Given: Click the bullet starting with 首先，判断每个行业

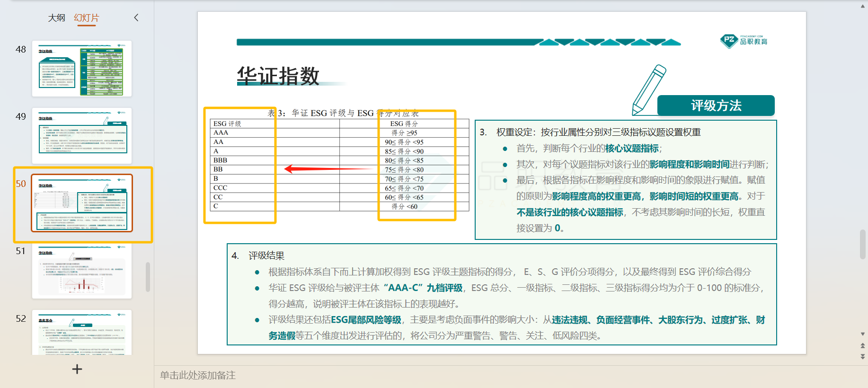Looking at the screenshot, I should [x=589, y=149].
